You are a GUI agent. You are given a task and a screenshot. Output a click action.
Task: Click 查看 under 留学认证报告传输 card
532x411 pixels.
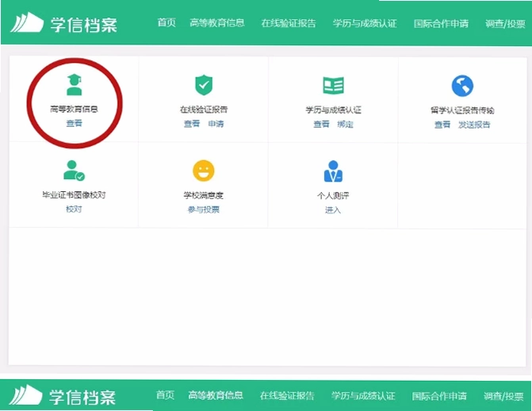click(x=442, y=125)
